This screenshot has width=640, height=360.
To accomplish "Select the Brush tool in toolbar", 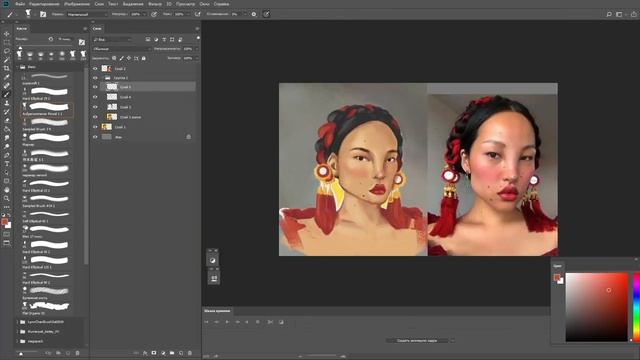I will click(x=7, y=94).
